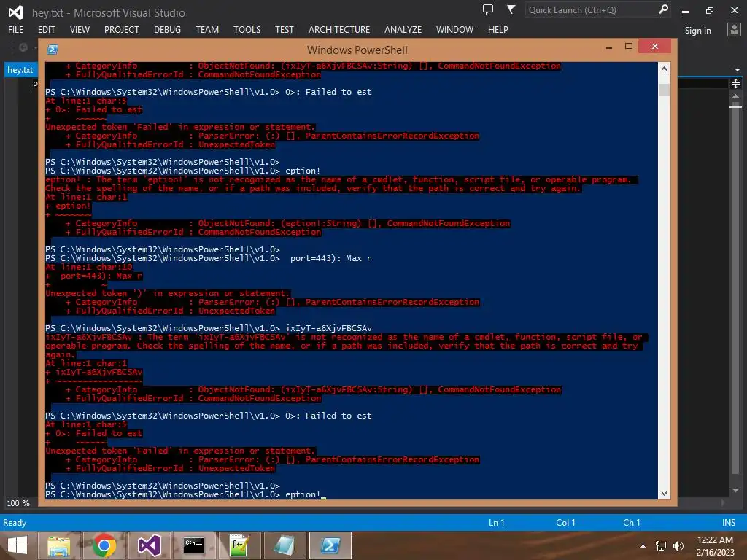Click Visual Studio editor scroll-down arrow
This screenshot has height=560, width=747.
pyautogui.click(x=735, y=491)
